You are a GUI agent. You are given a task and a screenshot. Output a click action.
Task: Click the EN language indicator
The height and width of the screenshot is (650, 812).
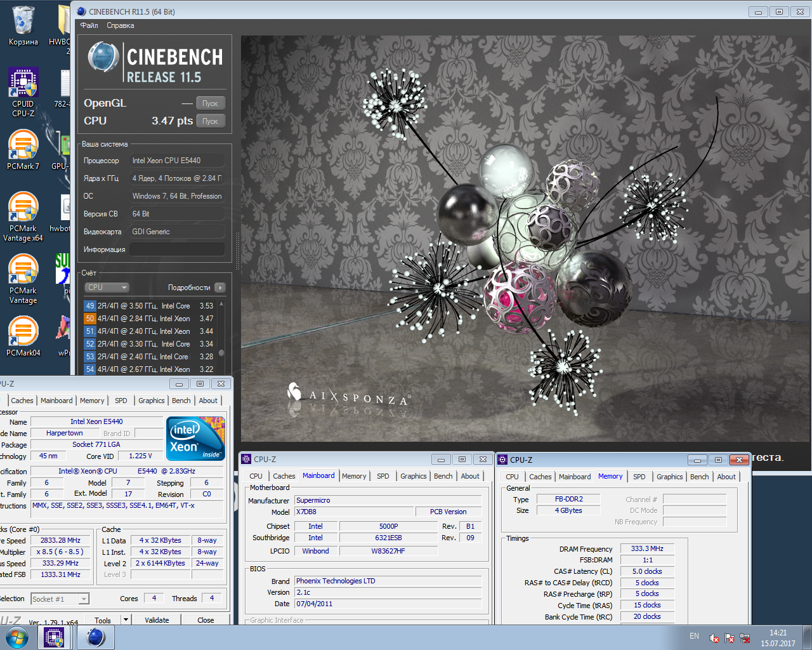(x=694, y=636)
